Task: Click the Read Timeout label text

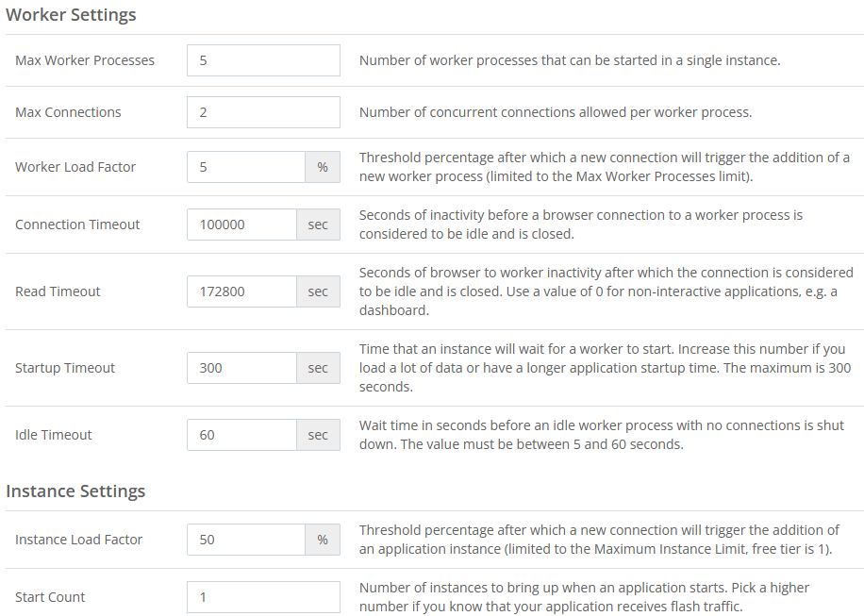Action: [58, 291]
